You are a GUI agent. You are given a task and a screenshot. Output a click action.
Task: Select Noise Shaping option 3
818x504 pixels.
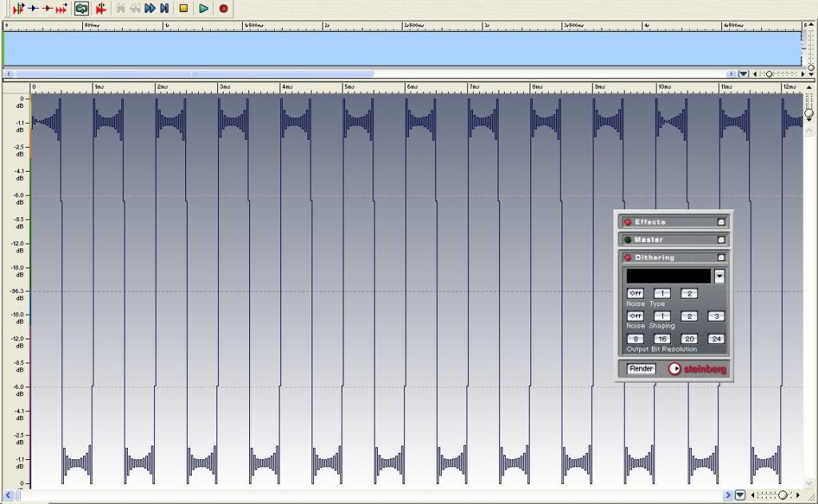click(716, 316)
